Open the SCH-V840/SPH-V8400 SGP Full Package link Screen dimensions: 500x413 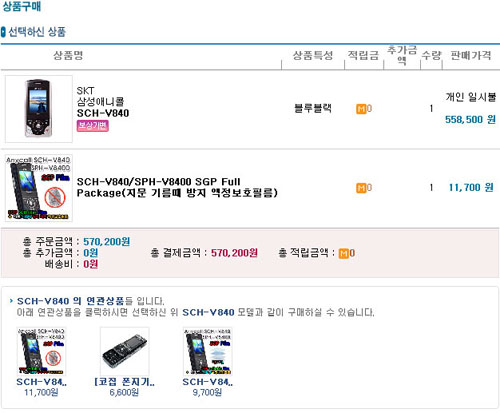tap(177, 187)
